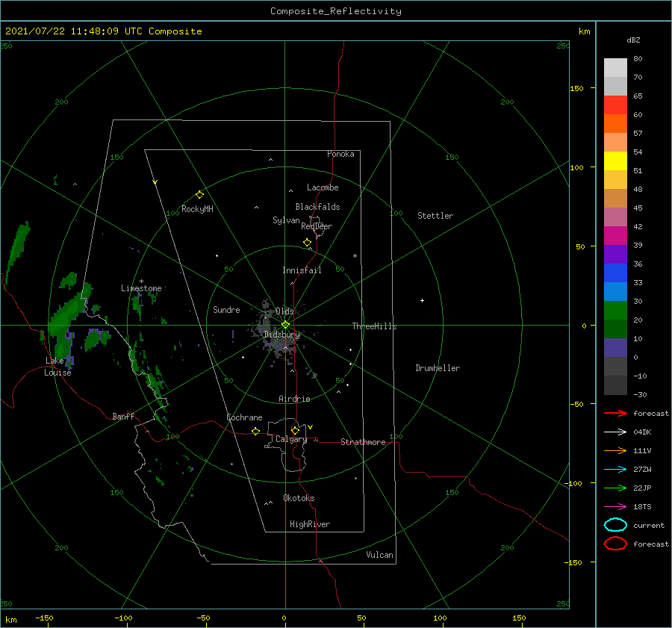Click the Banff label

point(123,416)
